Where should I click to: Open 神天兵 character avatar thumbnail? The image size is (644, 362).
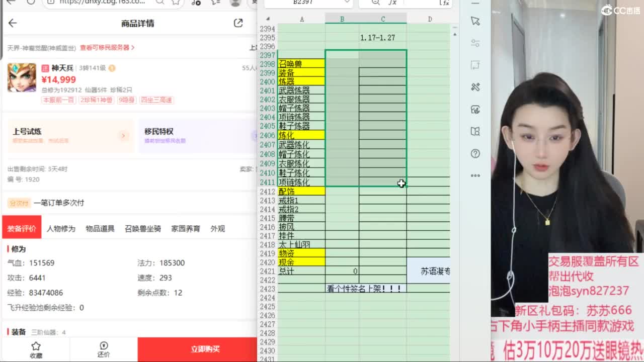point(22,77)
